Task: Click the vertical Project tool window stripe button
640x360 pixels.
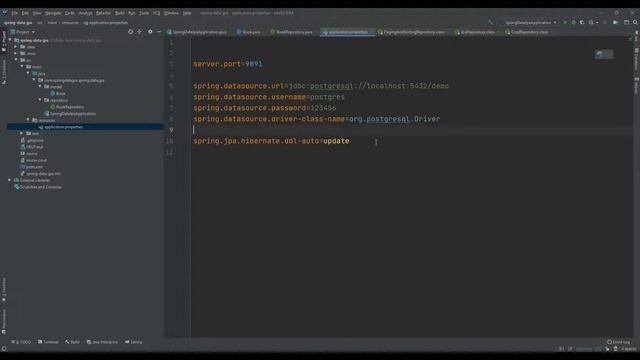Action: 4,41
